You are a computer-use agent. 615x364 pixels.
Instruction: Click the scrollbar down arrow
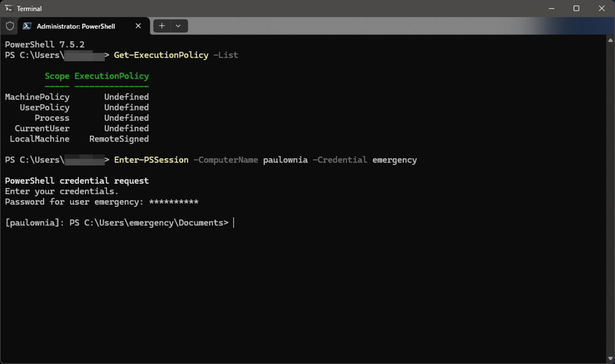click(610, 359)
